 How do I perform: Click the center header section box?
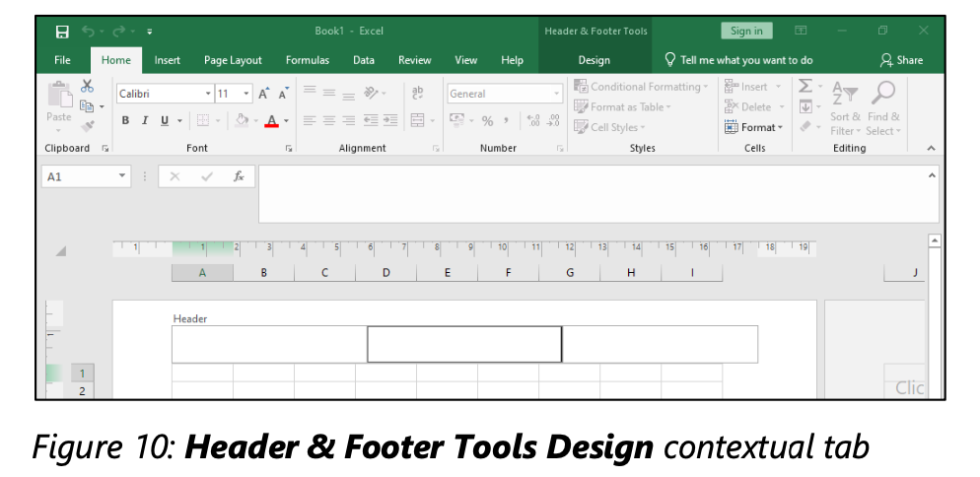pyautogui.click(x=464, y=344)
